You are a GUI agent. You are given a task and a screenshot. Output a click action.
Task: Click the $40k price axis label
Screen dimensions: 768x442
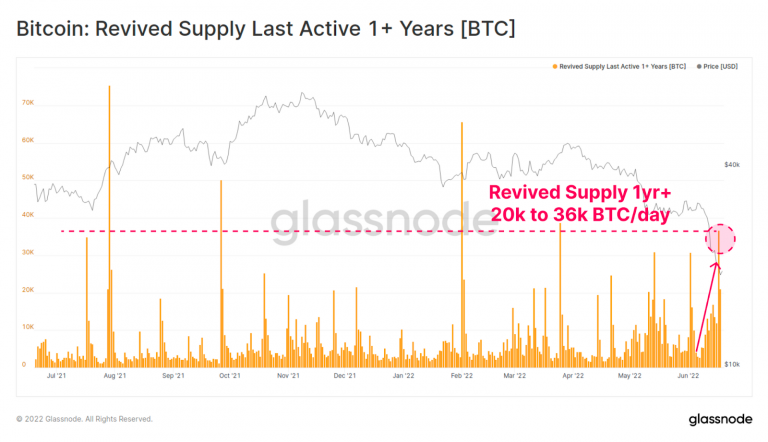(732, 165)
